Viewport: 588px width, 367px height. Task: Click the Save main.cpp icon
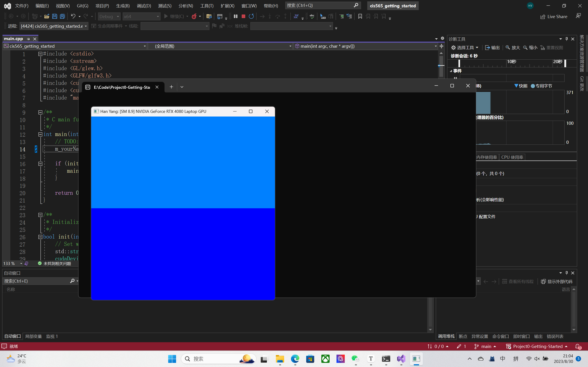[55, 16]
